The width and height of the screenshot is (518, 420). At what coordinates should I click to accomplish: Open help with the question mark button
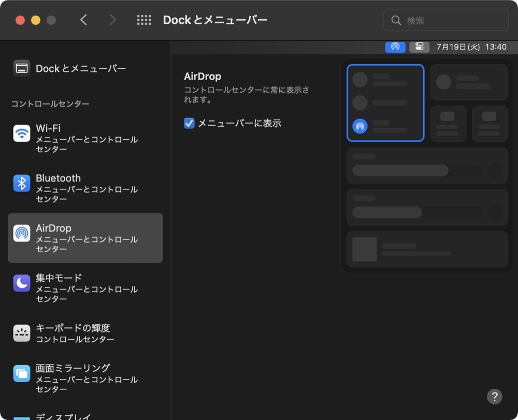(495, 397)
